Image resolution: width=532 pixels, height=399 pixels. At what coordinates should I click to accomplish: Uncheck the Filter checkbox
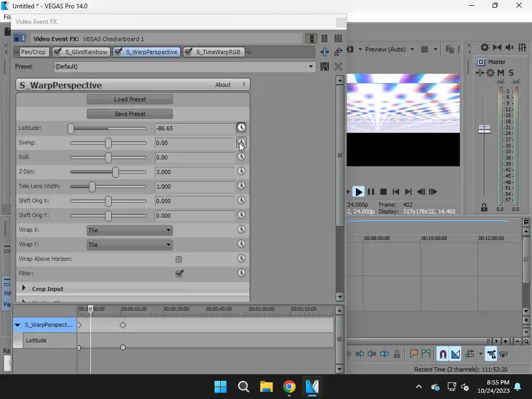pos(179,273)
